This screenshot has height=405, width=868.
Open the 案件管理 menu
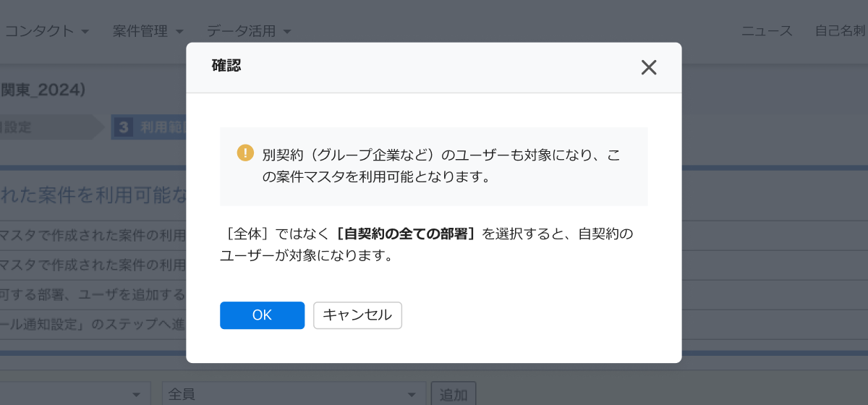coord(148,31)
